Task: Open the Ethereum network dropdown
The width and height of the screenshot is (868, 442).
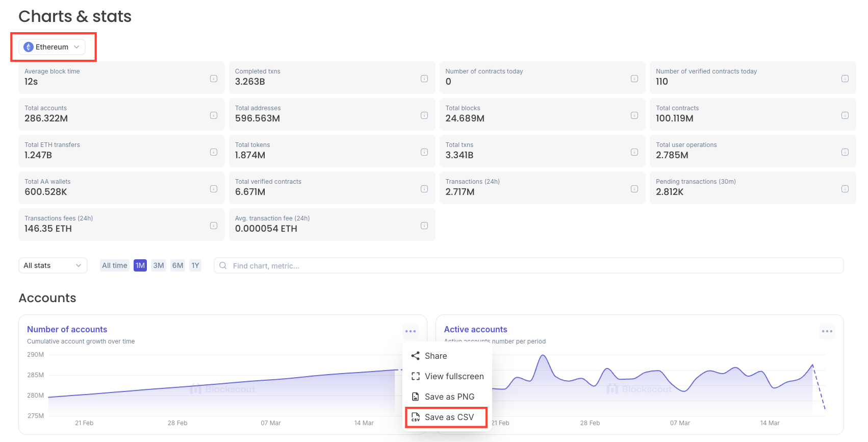Action: click(52, 47)
